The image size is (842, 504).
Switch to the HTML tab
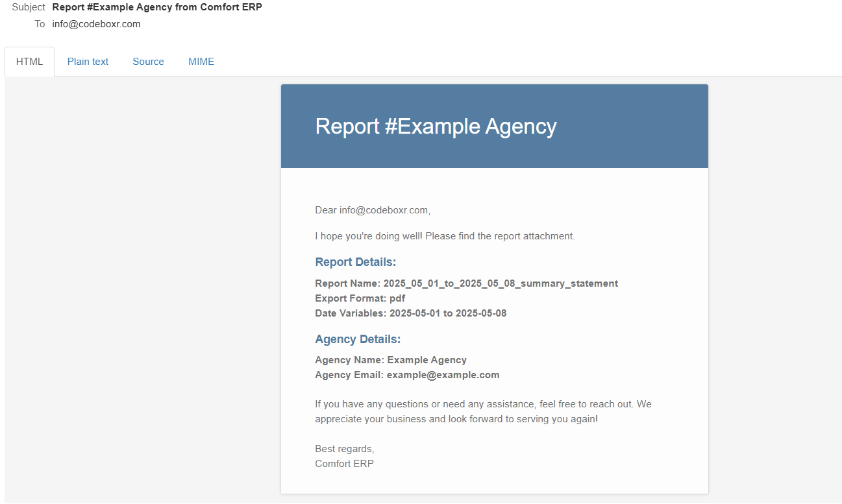pos(29,62)
